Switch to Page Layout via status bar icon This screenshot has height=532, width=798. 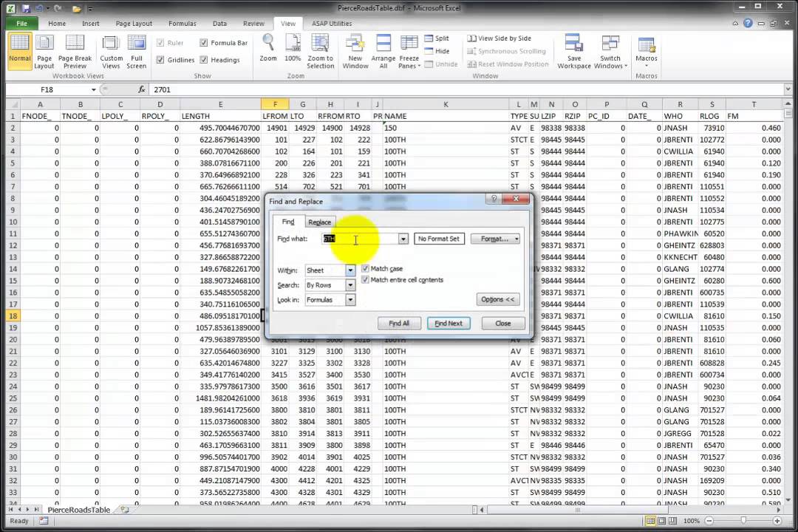coord(661,521)
